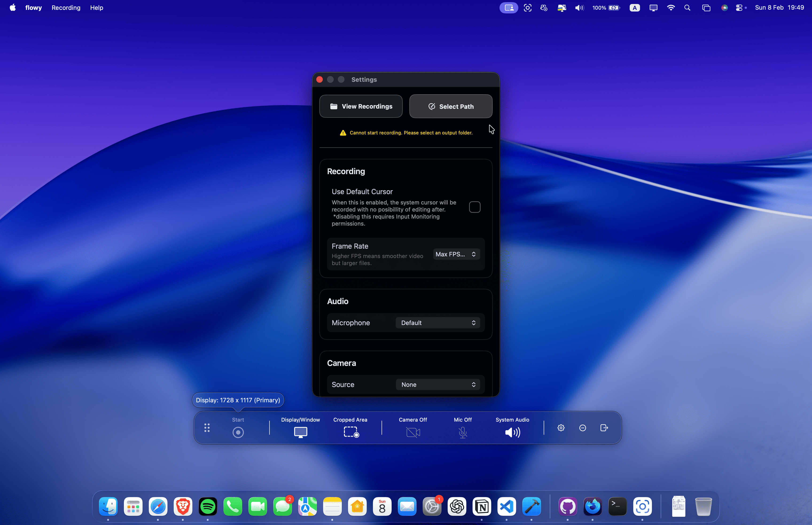Open settings from the toolbar gear icon
The height and width of the screenshot is (525, 812).
(561, 428)
